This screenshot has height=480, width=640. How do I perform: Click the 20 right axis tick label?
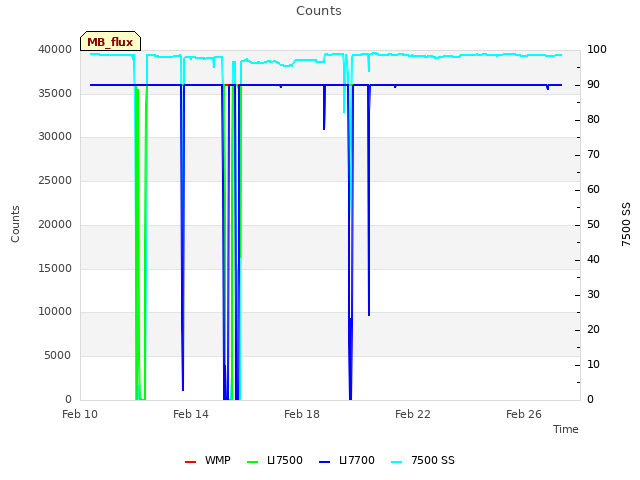pos(593,329)
